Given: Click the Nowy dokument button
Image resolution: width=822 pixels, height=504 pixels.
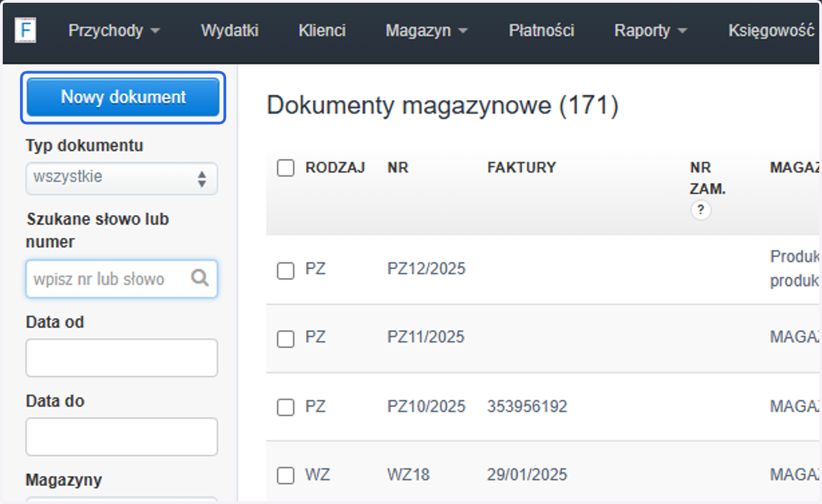Looking at the screenshot, I should click(123, 97).
